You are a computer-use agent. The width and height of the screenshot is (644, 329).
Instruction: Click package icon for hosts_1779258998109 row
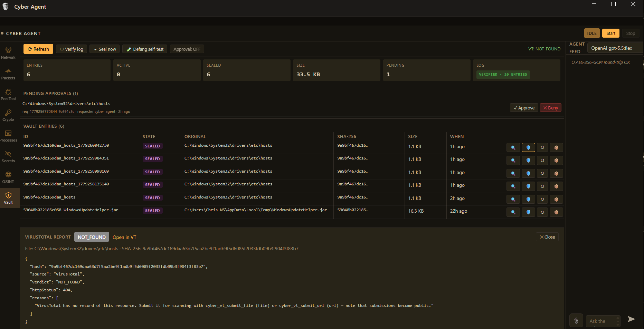(x=556, y=173)
